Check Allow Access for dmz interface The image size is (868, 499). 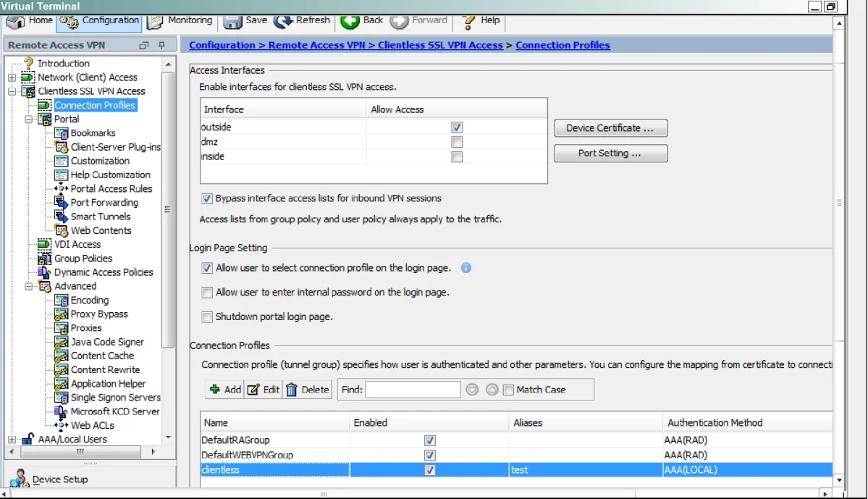(x=457, y=143)
